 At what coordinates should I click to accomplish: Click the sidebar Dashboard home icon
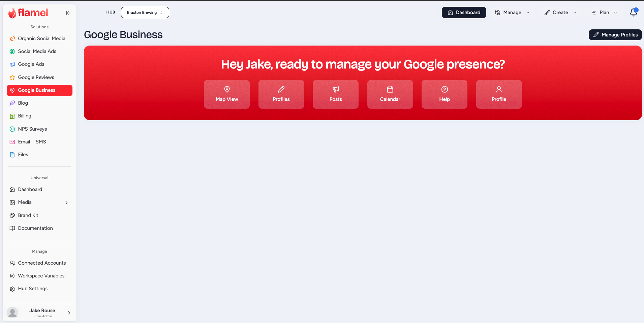coord(12,189)
